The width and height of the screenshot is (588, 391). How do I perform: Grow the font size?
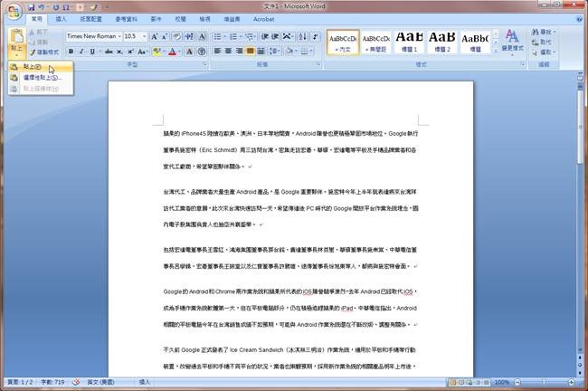tap(154, 36)
